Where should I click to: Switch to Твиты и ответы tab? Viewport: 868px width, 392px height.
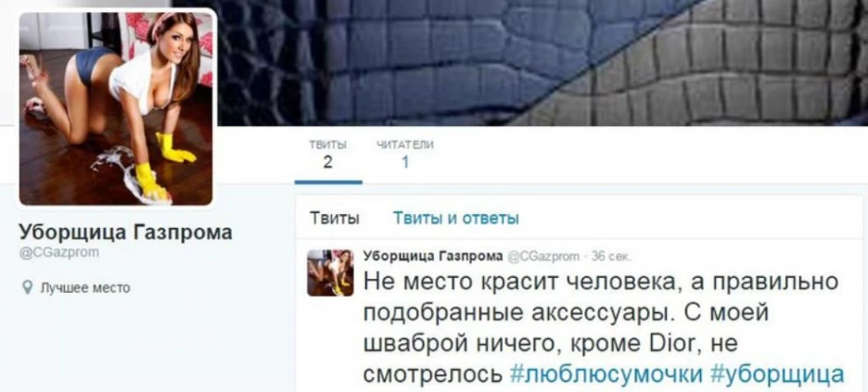tap(455, 218)
